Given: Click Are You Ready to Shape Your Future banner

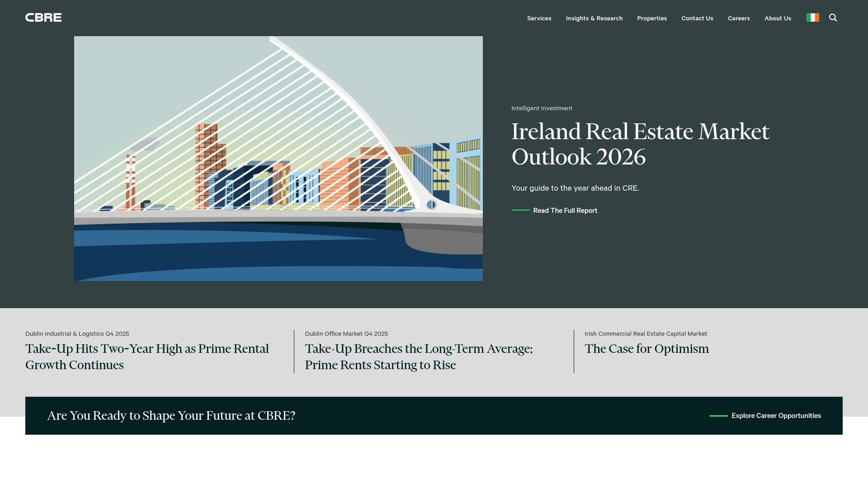Looking at the screenshot, I should [171, 416].
